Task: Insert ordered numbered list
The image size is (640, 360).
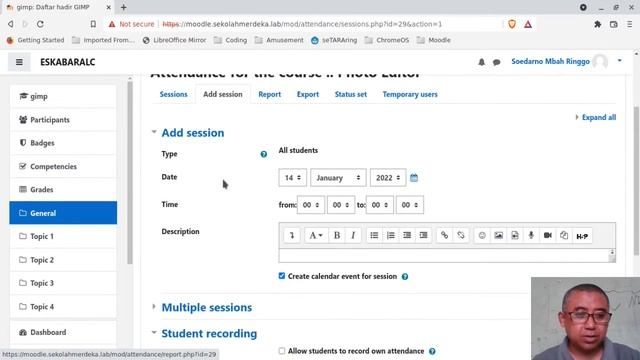Action: click(391, 236)
